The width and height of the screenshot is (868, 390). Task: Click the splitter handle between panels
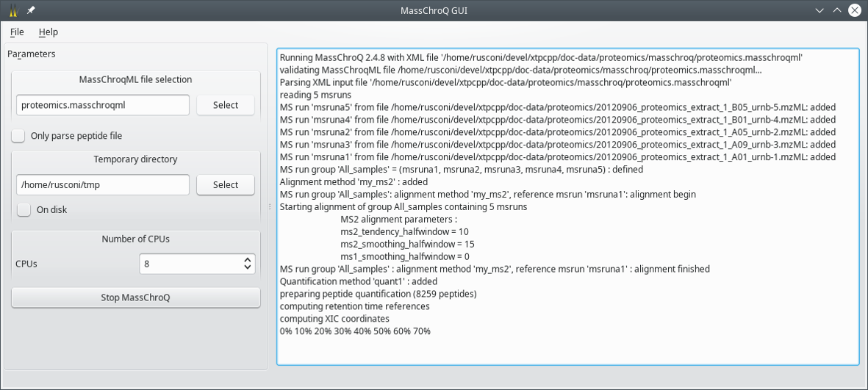click(270, 207)
